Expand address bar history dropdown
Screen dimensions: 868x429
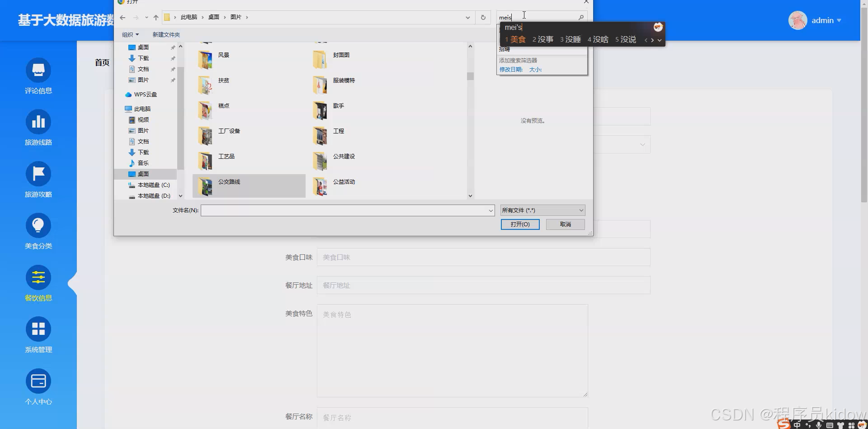coord(467,17)
